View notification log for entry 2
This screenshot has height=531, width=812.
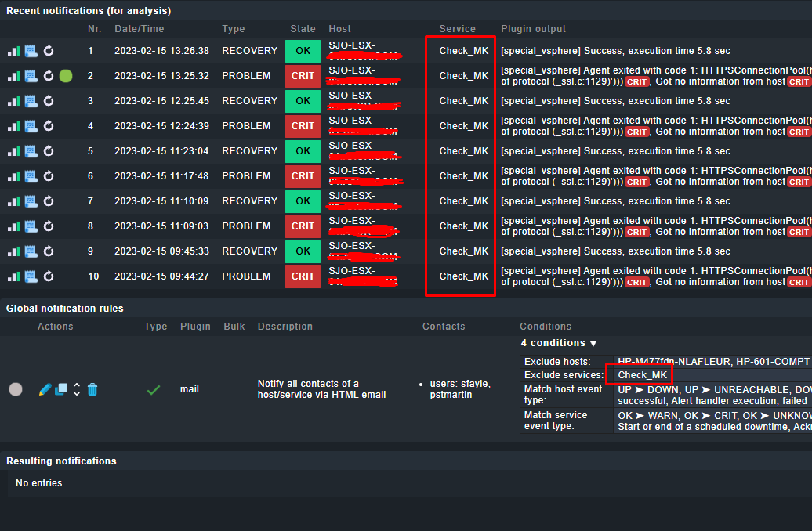click(x=31, y=76)
